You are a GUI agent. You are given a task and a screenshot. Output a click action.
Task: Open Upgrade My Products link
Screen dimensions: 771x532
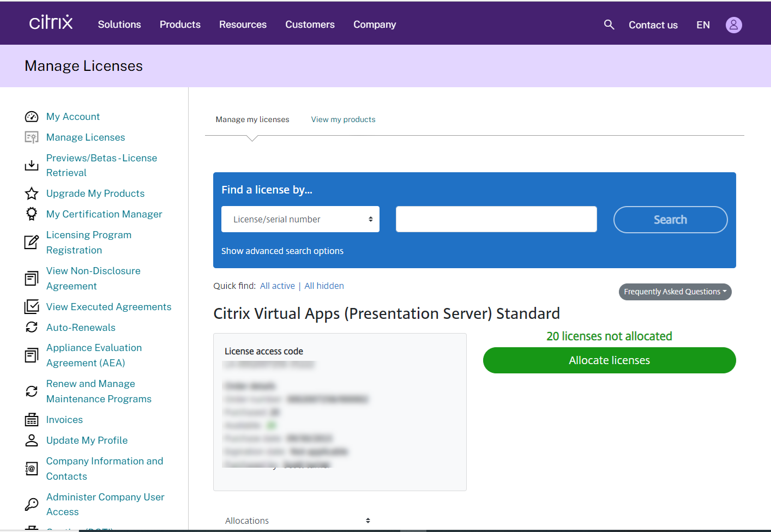pyautogui.click(x=95, y=194)
